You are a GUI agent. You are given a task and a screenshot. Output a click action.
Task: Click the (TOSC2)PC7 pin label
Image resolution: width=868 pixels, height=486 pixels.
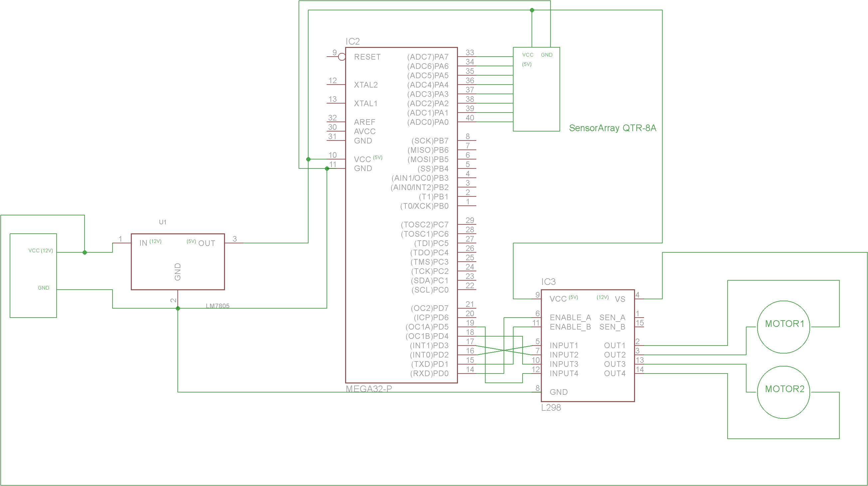click(425, 225)
